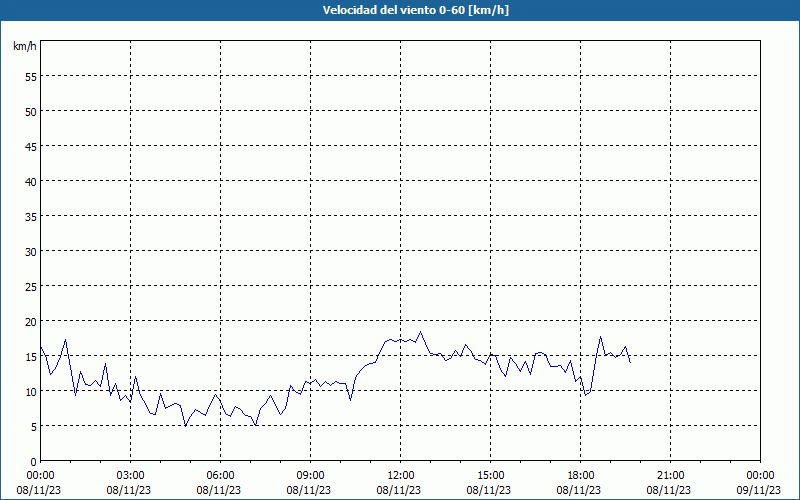
Task: Click the "45" y-axis value
Action: [x=31, y=146]
